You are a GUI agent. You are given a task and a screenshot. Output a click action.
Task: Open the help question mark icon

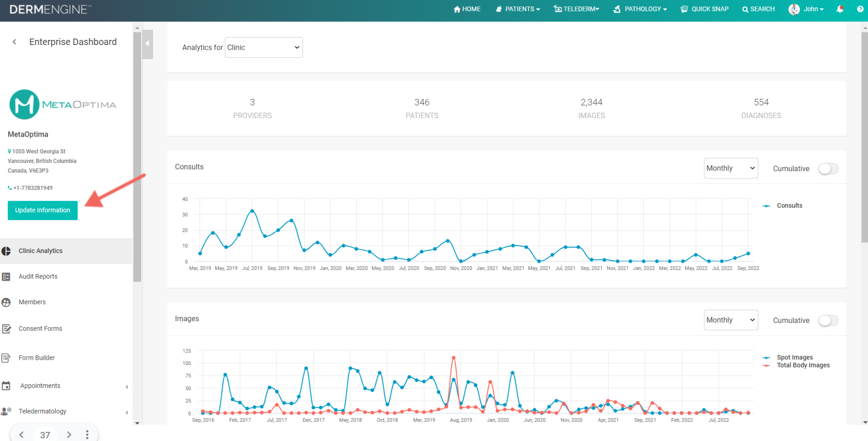click(x=860, y=9)
